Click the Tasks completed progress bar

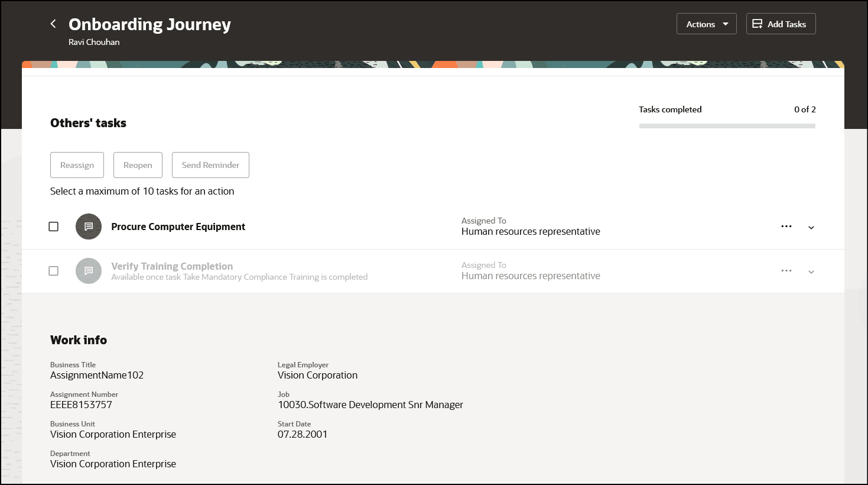727,126
